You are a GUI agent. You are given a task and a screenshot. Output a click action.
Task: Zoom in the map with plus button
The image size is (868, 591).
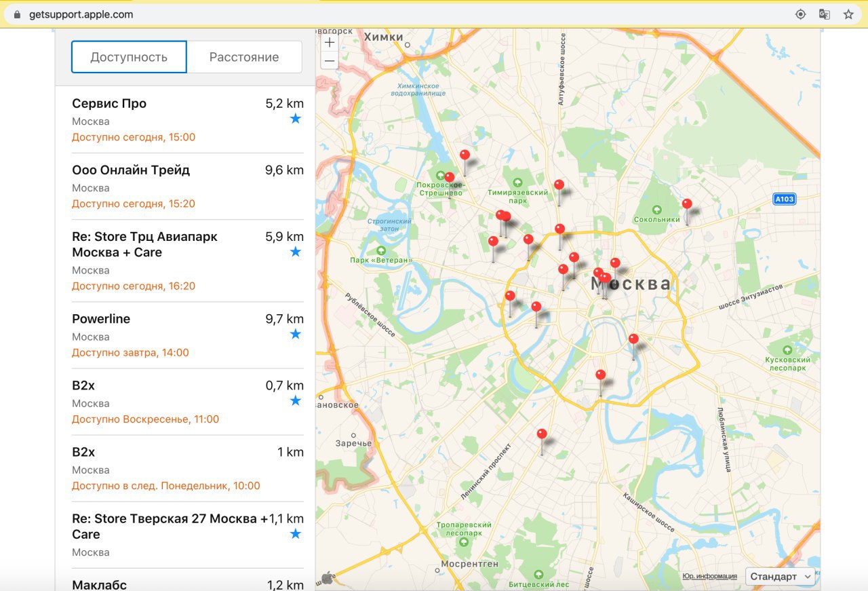click(x=330, y=43)
